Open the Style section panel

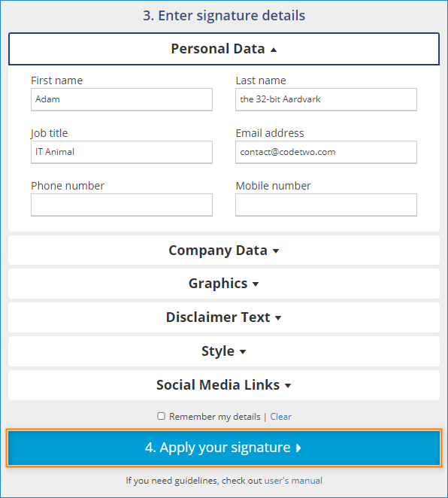224,351
